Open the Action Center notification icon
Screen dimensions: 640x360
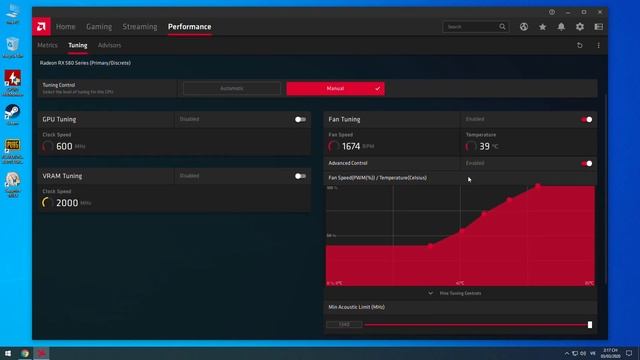pyautogui.click(x=629, y=353)
